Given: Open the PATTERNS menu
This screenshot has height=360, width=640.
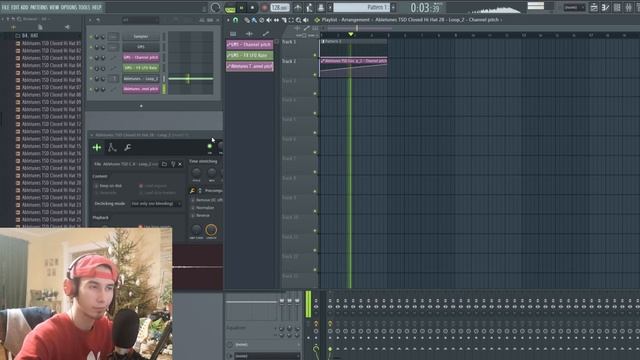Looking at the screenshot, I should (x=39, y=7).
